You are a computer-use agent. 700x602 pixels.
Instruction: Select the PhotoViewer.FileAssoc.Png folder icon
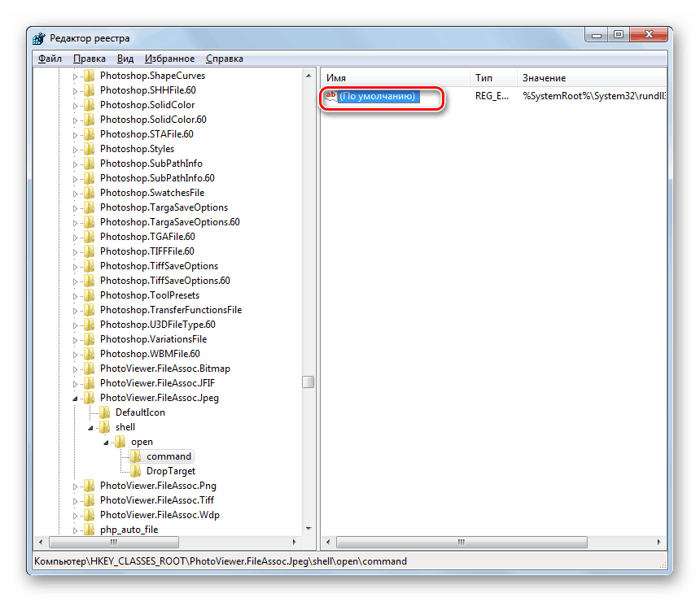88,485
